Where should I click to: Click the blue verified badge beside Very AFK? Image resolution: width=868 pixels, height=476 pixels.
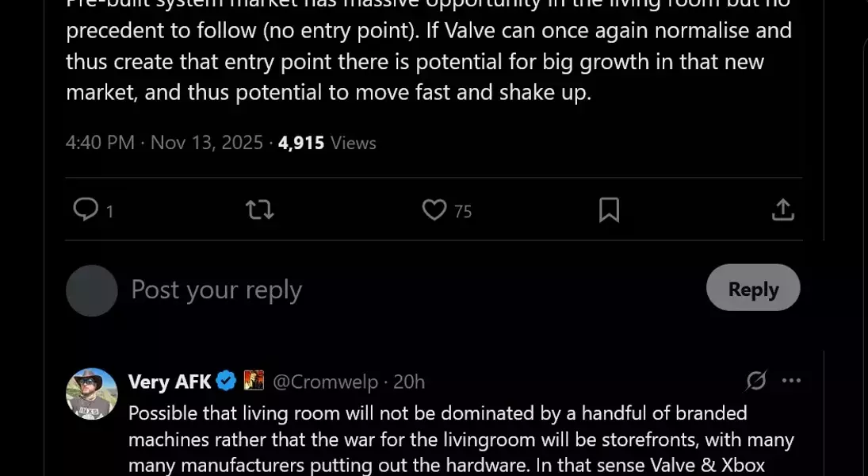point(227,382)
